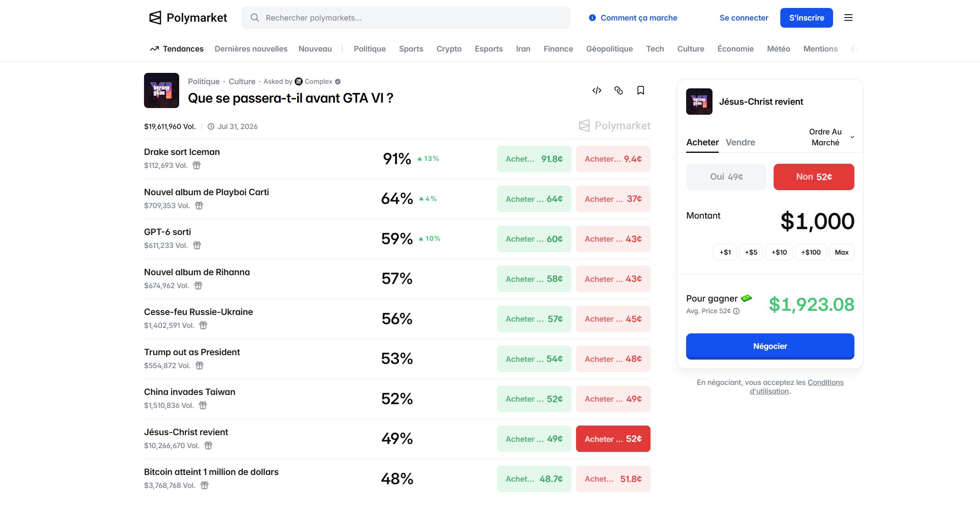Click gift icon under Drake sort Iceman
The width and height of the screenshot is (980, 516).
click(x=196, y=165)
